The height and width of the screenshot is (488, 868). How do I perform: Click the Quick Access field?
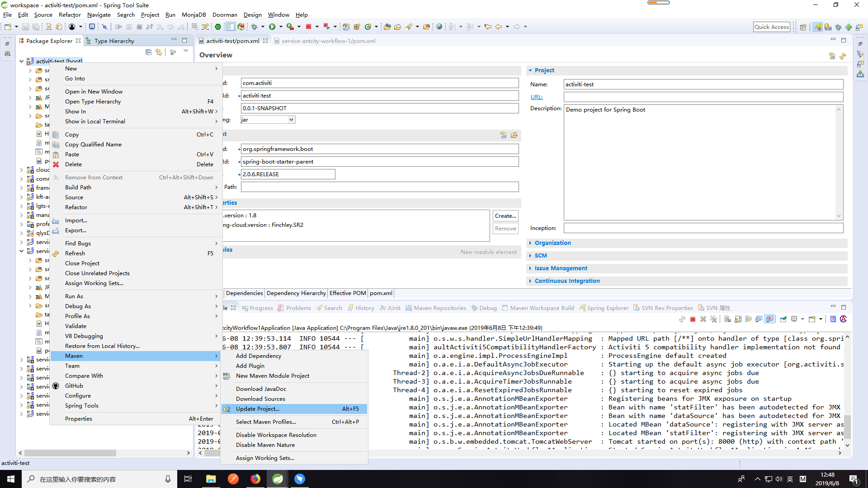771,27
